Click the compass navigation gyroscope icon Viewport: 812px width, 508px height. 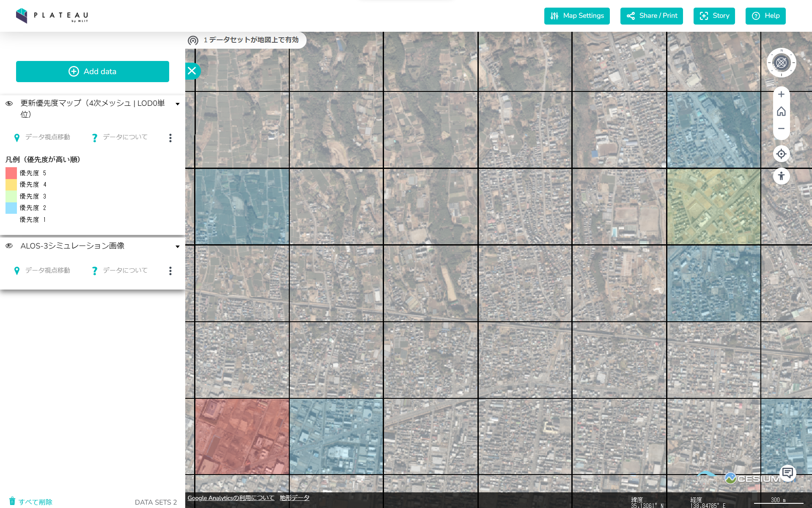point(781,63)
